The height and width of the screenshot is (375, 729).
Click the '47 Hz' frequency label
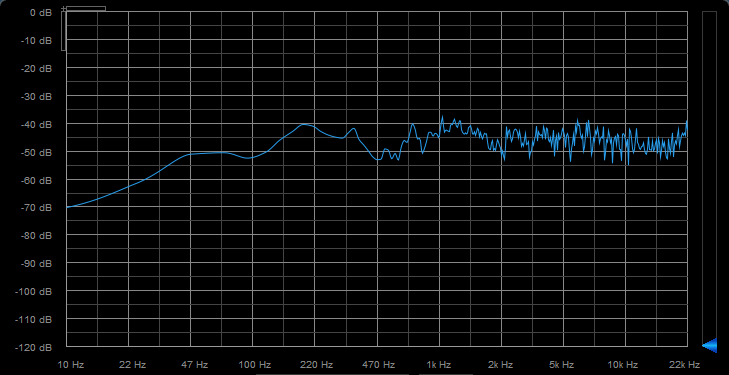(194, 364)
